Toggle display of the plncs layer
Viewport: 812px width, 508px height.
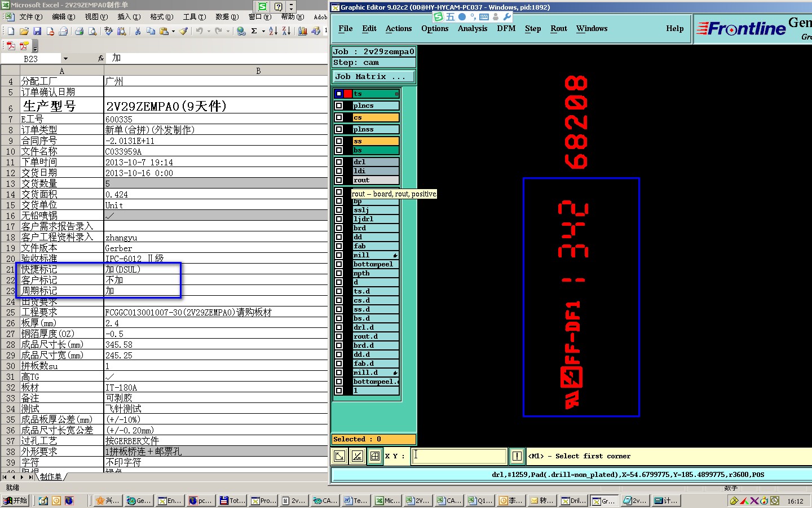pyautogui.click(x=339, y=106)
